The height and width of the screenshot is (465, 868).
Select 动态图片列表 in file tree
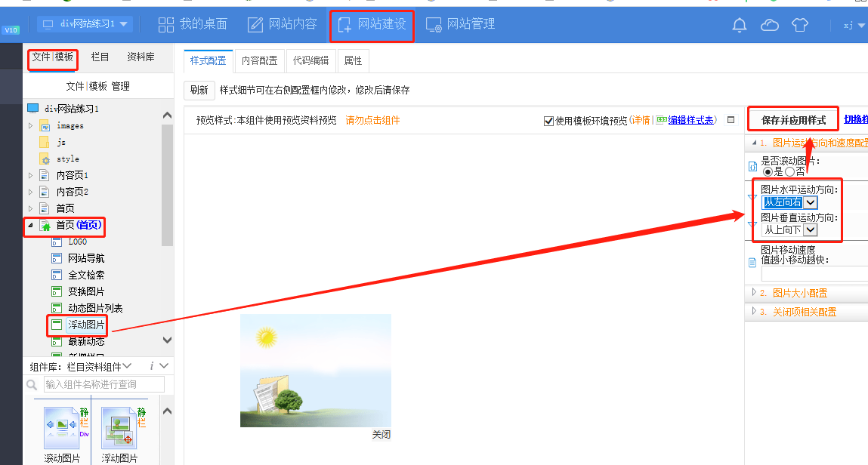[x=95, y=308]
